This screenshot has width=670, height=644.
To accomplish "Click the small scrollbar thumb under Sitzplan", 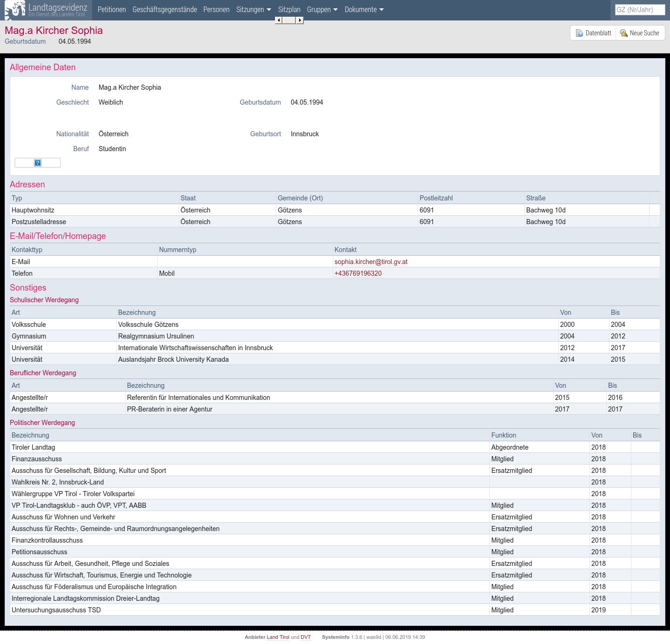I will [x=289, y=20].
